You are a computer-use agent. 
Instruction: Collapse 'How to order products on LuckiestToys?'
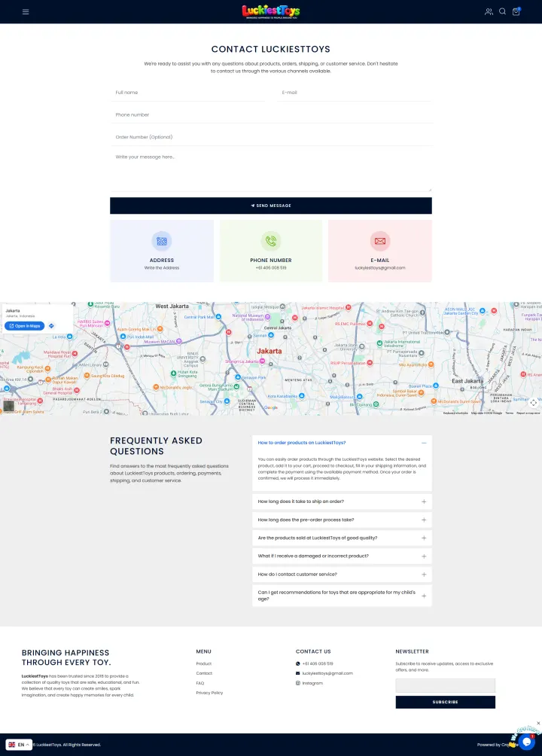(342, 443)
